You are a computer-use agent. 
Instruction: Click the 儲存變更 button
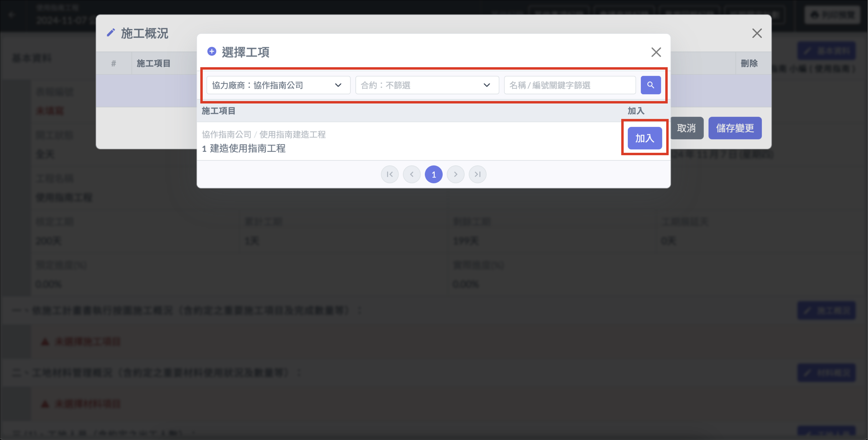734,128
